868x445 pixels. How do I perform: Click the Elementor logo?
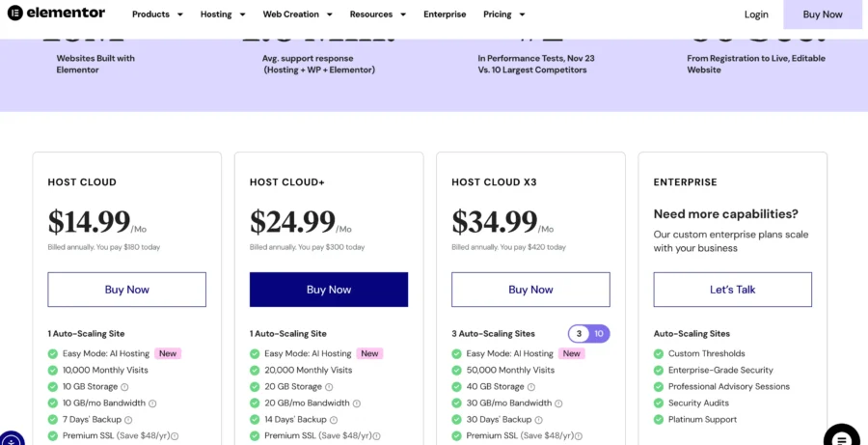pyautogui.click(x=56, y=13)
